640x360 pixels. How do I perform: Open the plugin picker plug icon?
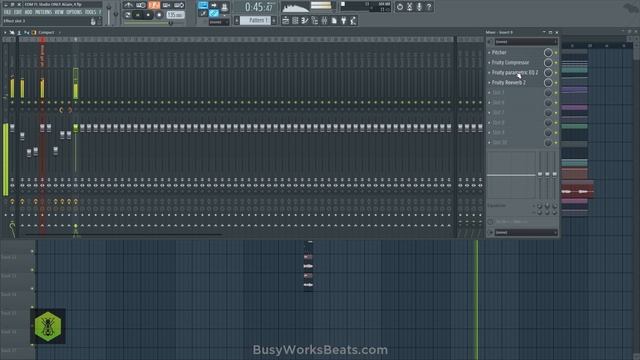point(344,20)
